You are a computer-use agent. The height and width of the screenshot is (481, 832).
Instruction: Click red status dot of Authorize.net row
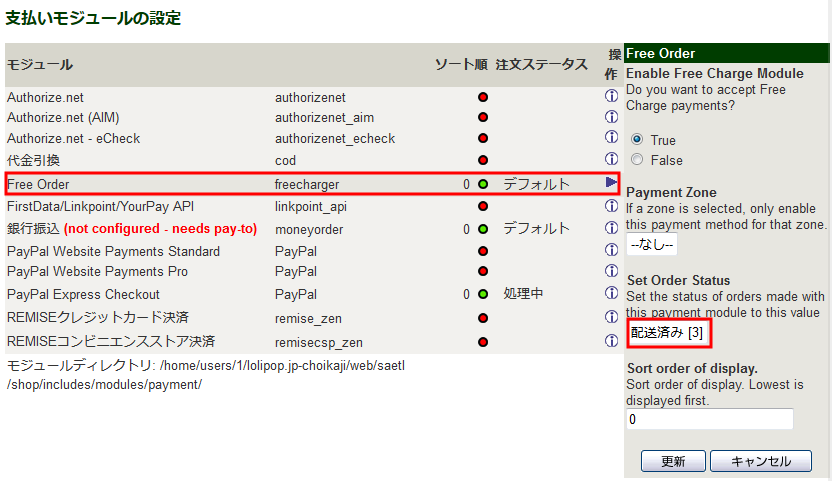(483, 97)
